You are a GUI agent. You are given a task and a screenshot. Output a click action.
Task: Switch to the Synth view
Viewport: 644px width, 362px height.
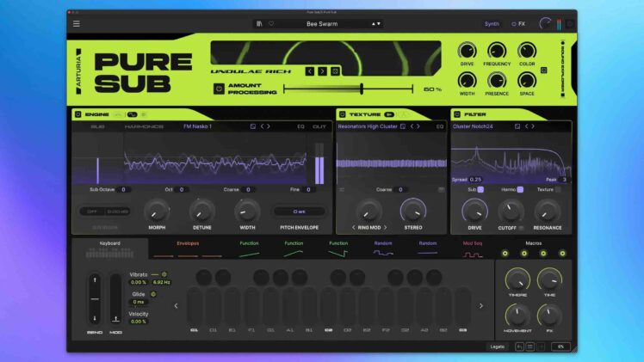(492, 24)
